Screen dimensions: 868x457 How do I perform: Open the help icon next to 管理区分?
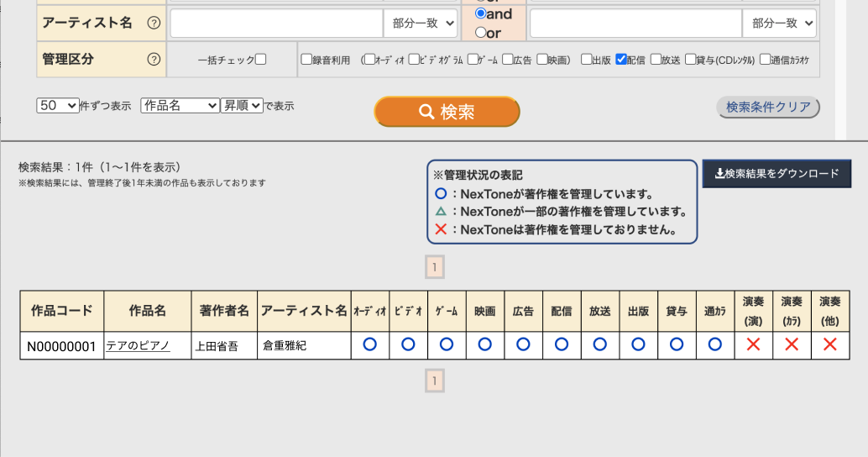click(154, 60)
